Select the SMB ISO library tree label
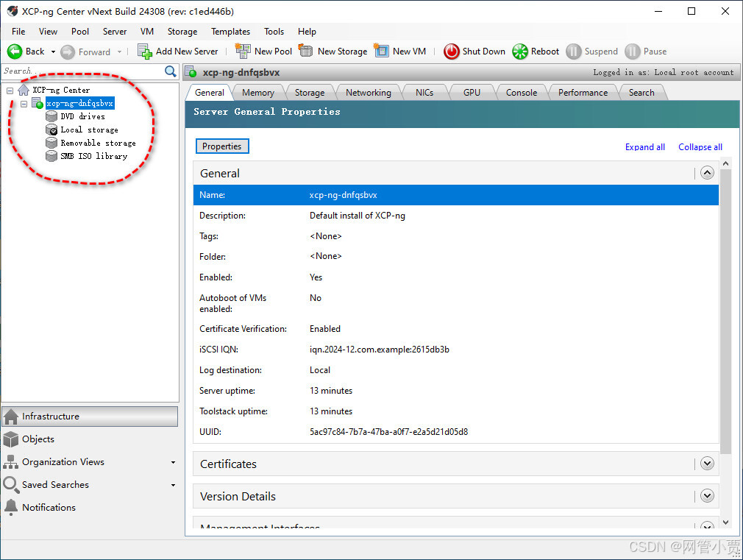This screenshot has width=743, height=560. (x=94, y=156)
